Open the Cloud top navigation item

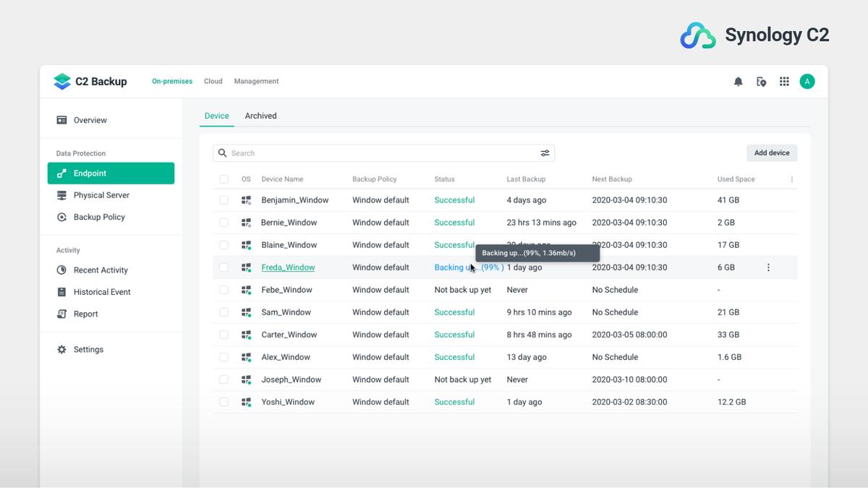tap(213, 82)
